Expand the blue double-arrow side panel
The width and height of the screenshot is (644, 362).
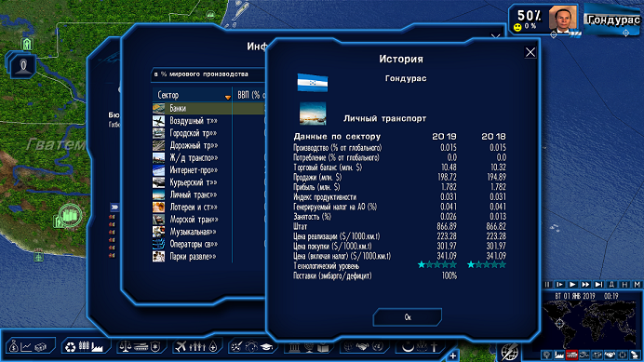click(114, 208)
